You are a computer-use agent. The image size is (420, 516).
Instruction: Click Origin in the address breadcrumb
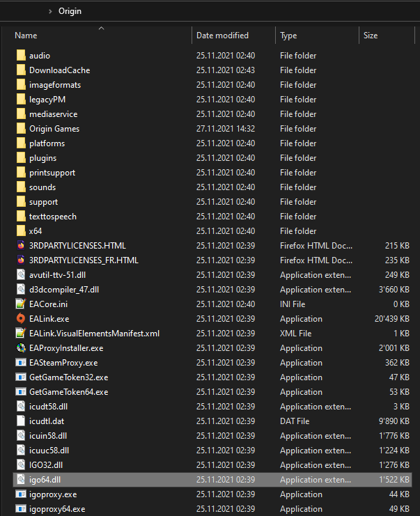pos(70,11)
